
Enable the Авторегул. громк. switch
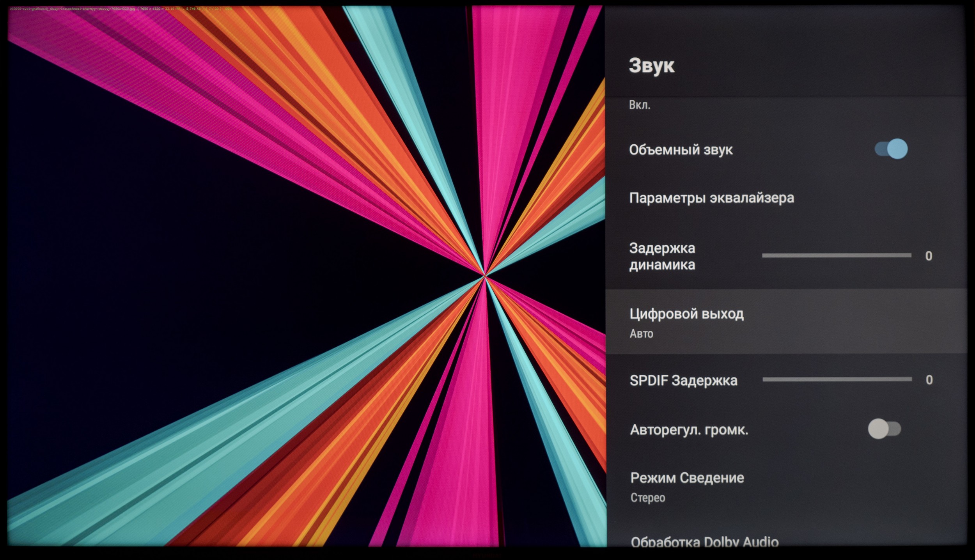coord(884,429)
